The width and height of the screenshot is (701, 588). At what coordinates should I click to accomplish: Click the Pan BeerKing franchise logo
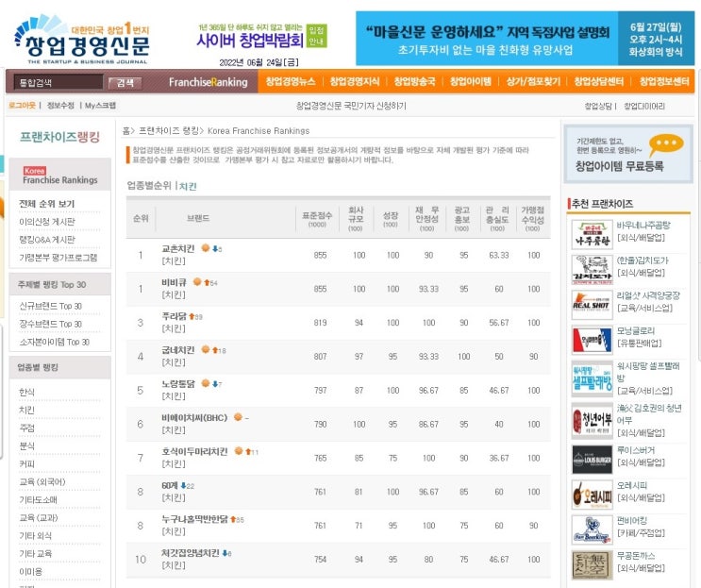[592, 530]
